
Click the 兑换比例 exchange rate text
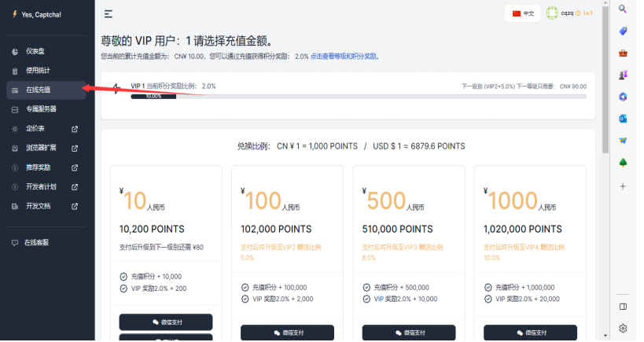click(x=351, y=146)
